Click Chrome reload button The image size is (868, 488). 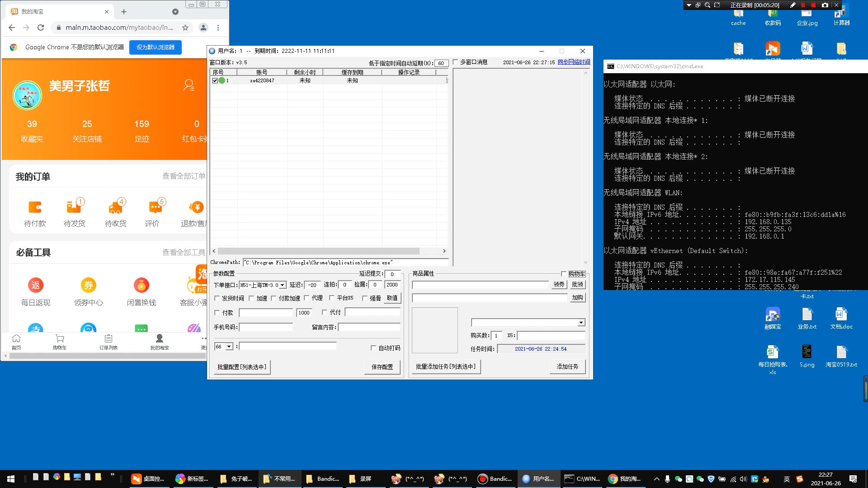(x=41, y=28)
